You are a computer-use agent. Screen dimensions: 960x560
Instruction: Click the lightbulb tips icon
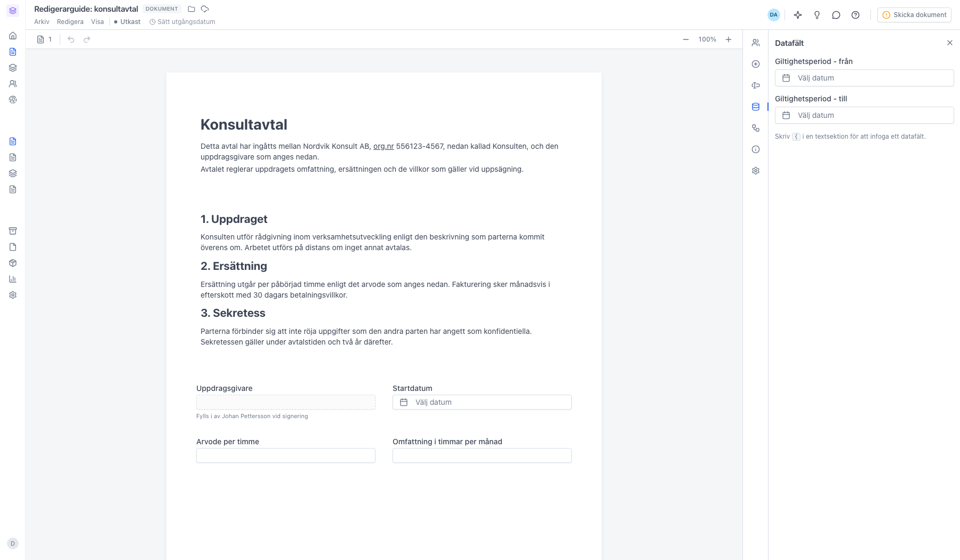(x=817, y=15)
